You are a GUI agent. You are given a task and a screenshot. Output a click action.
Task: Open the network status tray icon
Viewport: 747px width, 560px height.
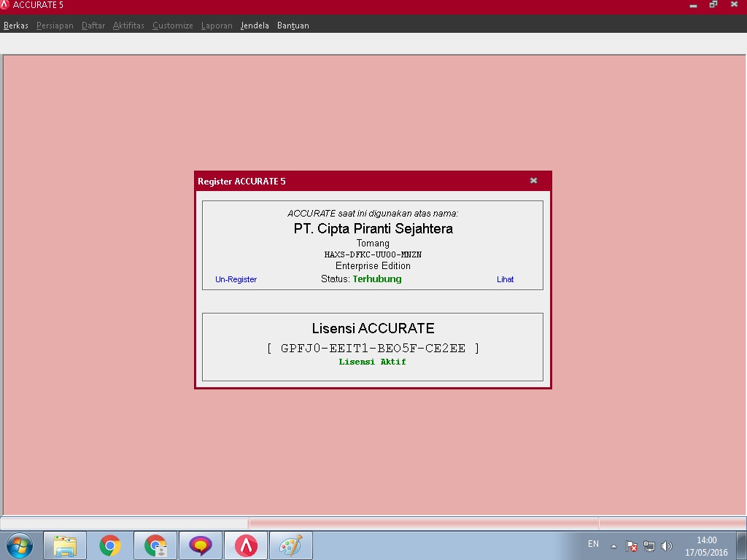(649, 546)
